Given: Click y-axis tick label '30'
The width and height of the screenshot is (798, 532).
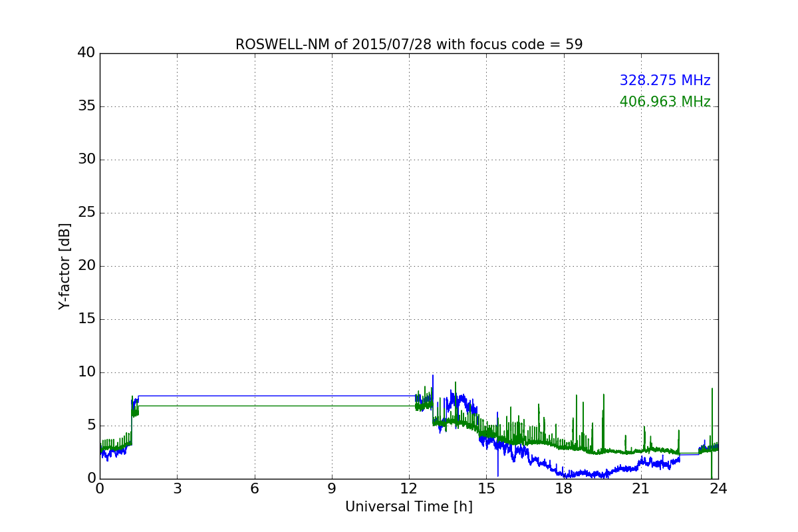Looking at the screenshot, I should (86, 159).
